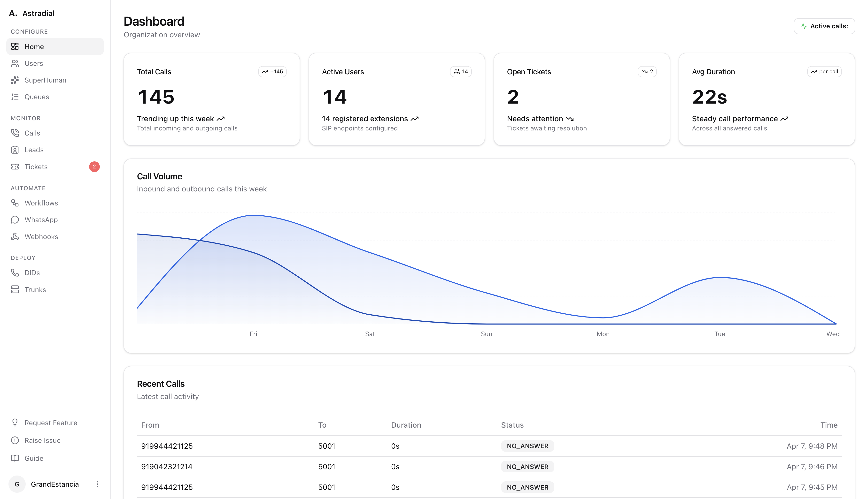Navigate to Home in sidebar
This screenshot has height=499, width=868.
[x=34, y=46]
